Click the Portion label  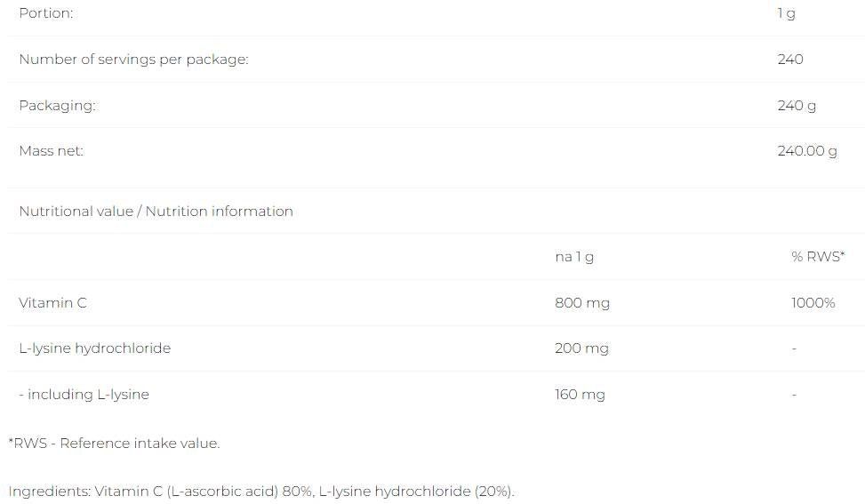[x=46, y=13]
